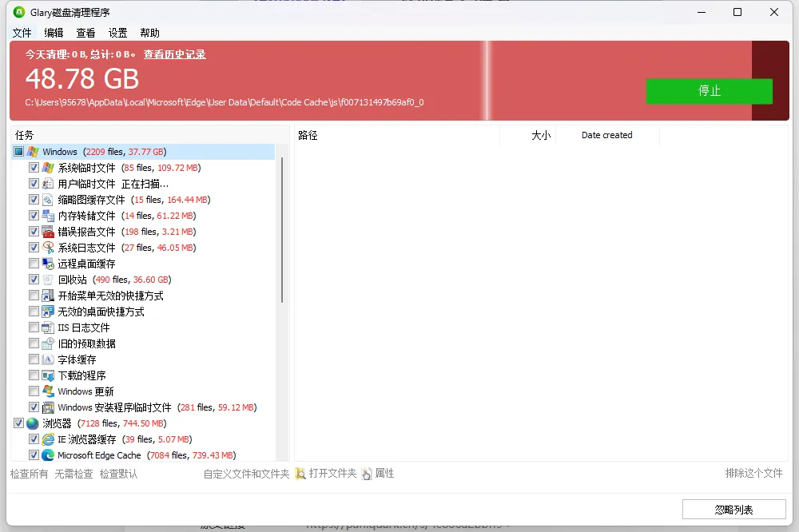Image resolution: width=799 pixels, height=532 pixels.
Task: Select the 用户临时文件 正在扫描 row
Action: tap(113, 184)
